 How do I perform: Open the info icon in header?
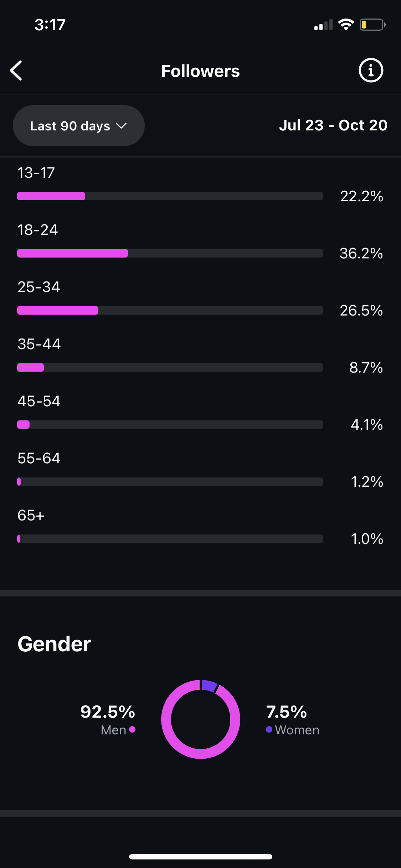[x=371, y=71]
